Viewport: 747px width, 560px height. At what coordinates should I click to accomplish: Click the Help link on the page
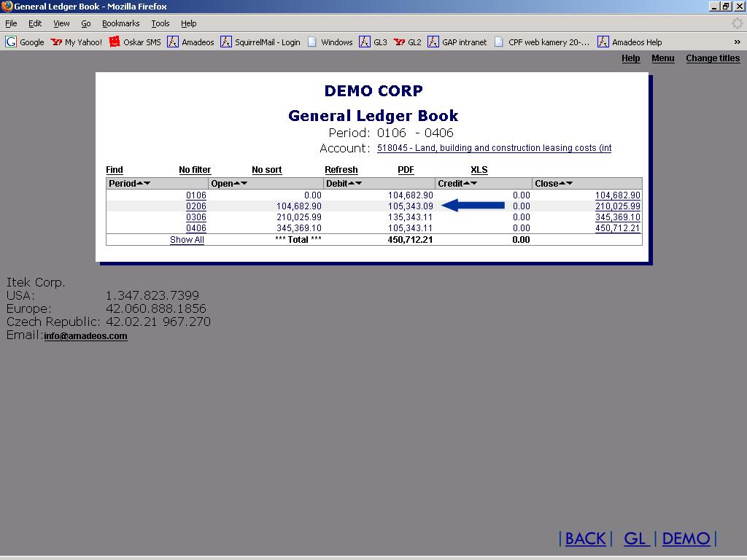click(x=631, y=58)
